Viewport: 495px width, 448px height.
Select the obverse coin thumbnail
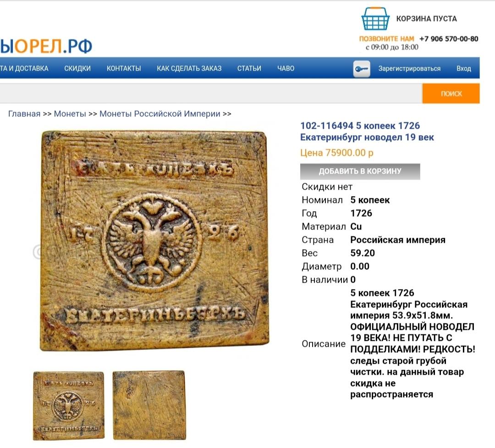(69, 406)
